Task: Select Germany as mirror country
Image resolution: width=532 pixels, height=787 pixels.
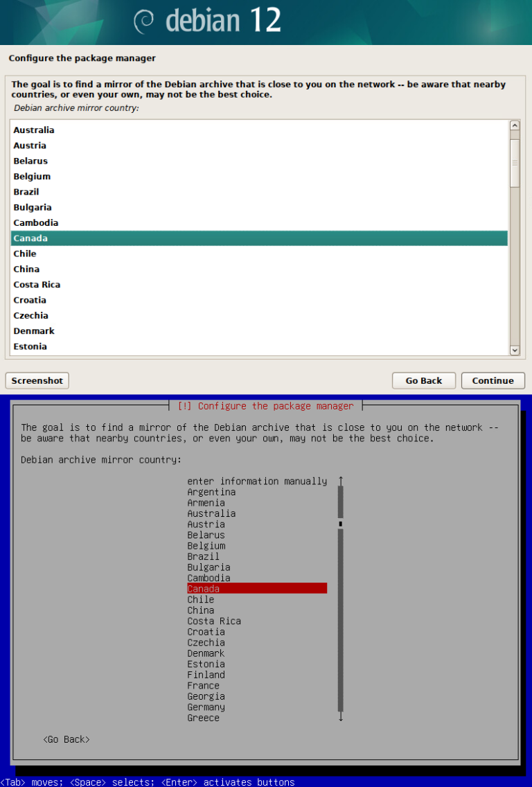Action: (206, 707)
